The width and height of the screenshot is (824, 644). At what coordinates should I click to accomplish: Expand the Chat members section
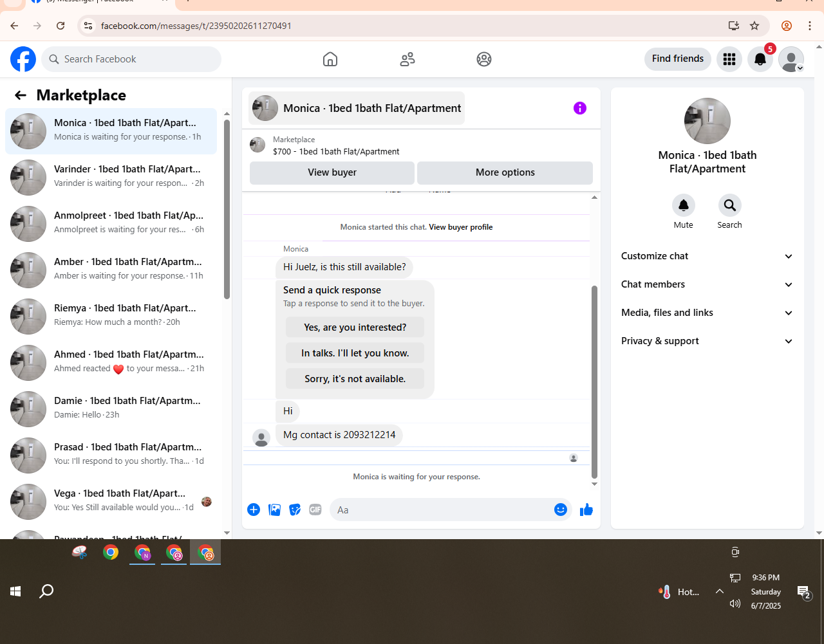click(707, 284)
